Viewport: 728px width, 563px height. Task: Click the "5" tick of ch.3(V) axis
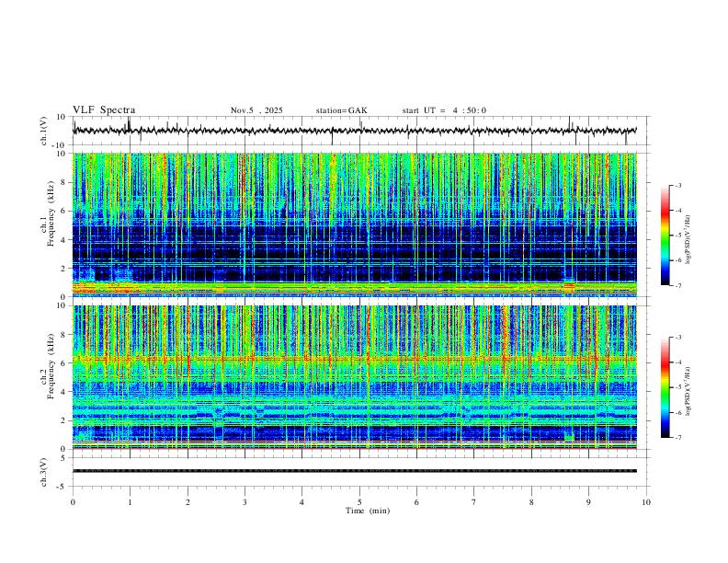coord(64,458)
